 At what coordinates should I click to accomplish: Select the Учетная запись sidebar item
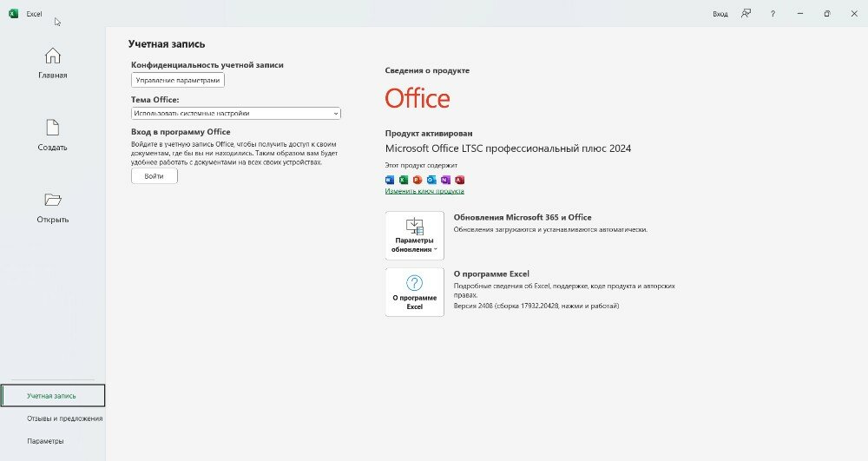53,396
